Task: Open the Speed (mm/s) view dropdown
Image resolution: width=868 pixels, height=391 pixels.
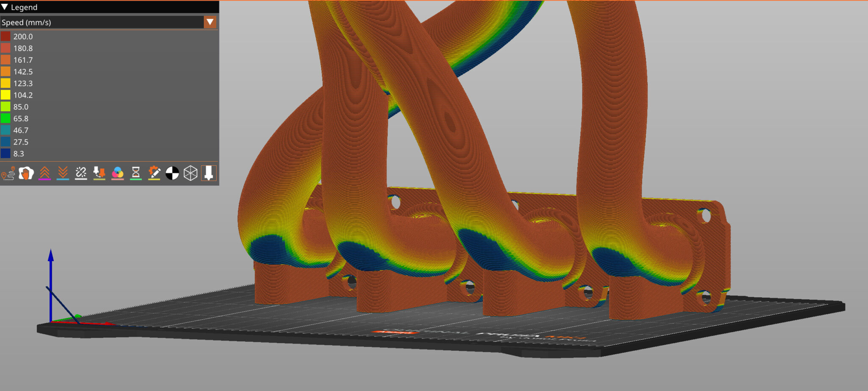Action: pyautogui.click(x=102, y=22)
